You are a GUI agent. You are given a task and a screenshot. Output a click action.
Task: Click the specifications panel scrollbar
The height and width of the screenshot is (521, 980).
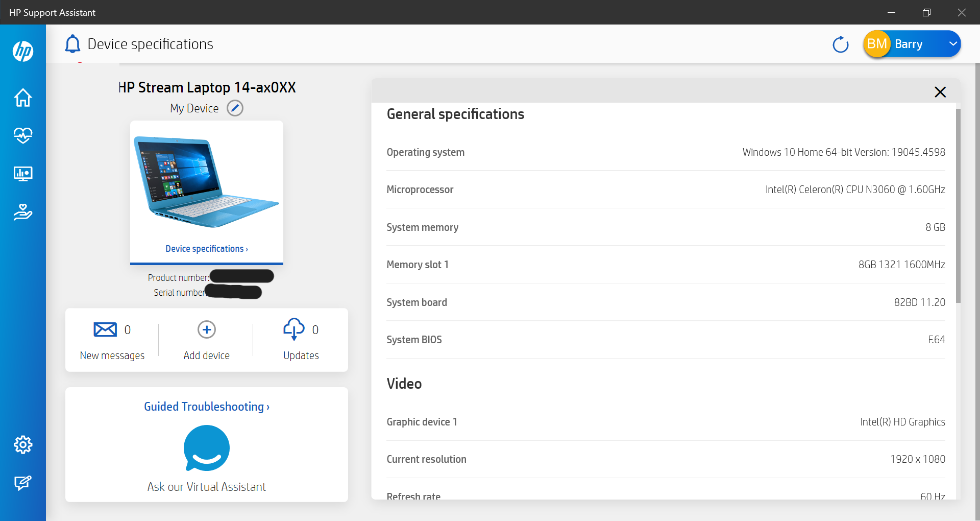click(x=958, y=204)
